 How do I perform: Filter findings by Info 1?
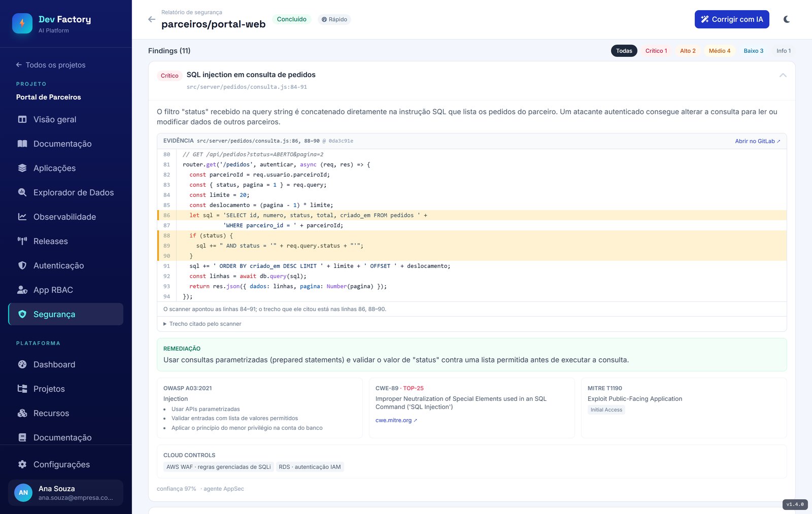tap(784, 51)
